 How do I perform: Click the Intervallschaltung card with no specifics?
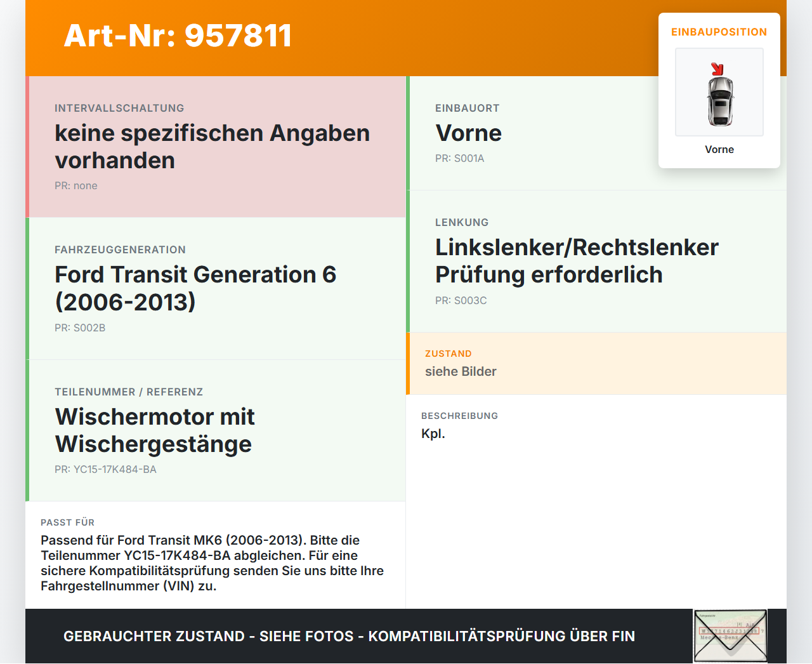coord(216,147)
